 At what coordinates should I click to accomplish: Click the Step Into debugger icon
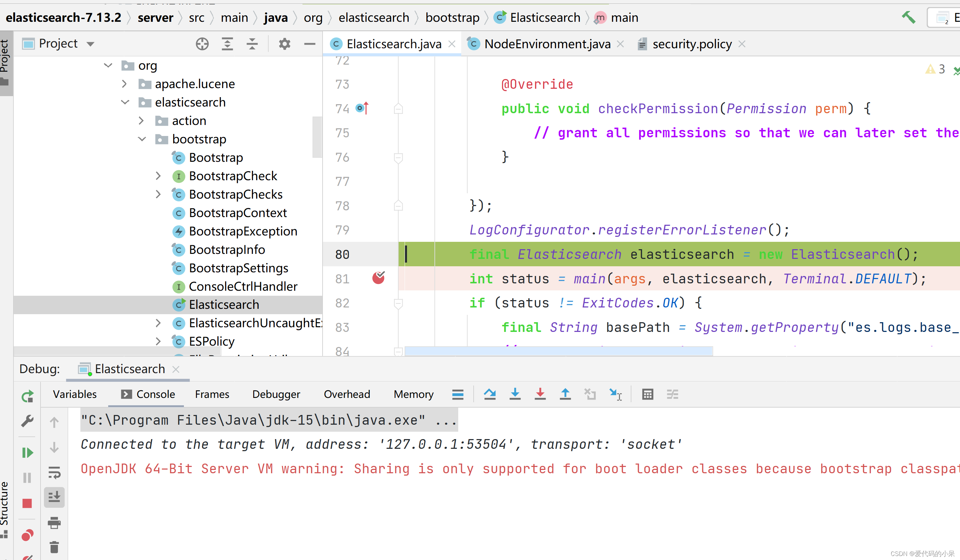[x=515, y=394]
